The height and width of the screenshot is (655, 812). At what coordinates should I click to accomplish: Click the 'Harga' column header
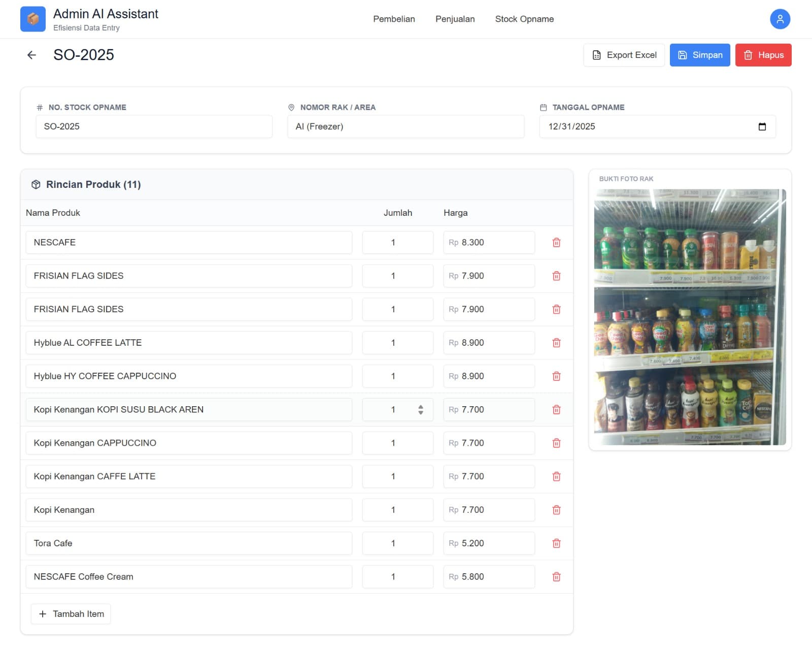455,213
